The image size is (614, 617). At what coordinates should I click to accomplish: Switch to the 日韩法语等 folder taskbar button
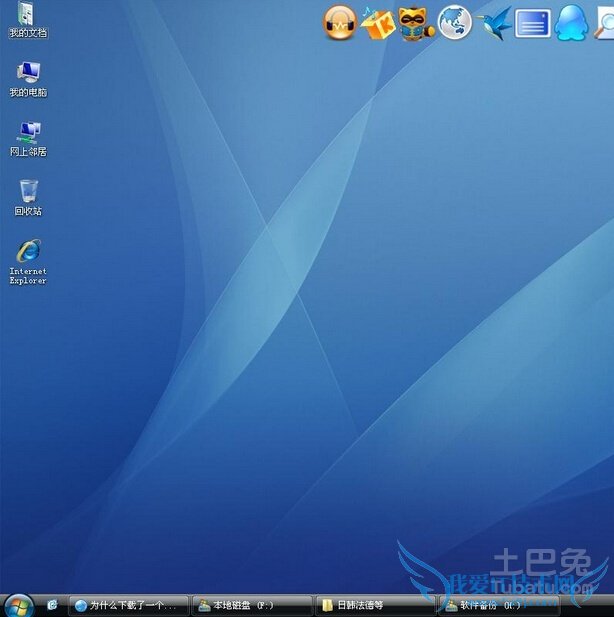375,605
